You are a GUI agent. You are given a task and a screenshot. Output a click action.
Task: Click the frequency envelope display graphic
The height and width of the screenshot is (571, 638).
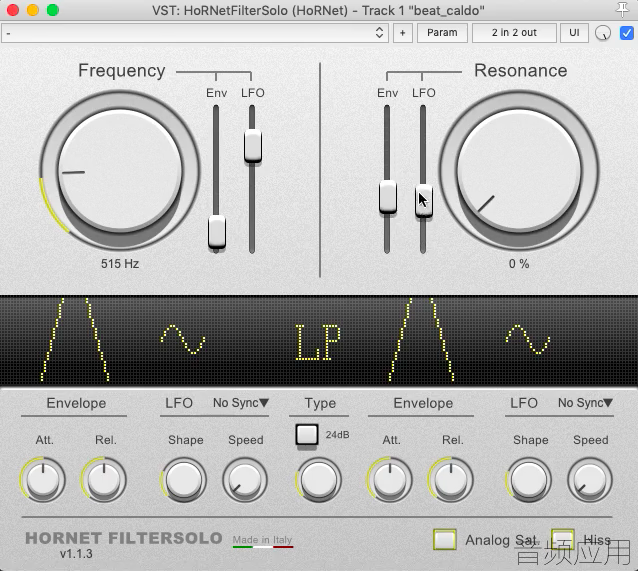pos(75,339)
